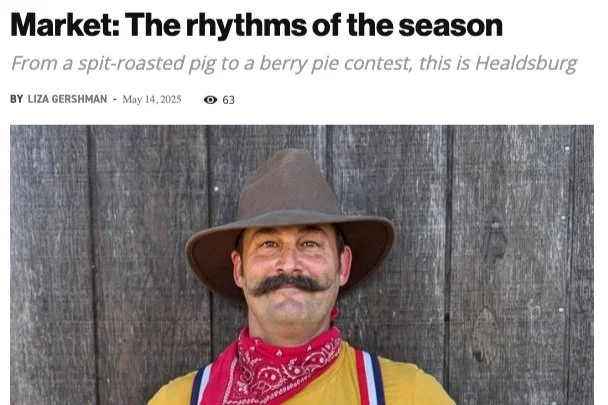Click the dark knot in the wooden plank
Screen dimensions: 608x405
point(494,239)
